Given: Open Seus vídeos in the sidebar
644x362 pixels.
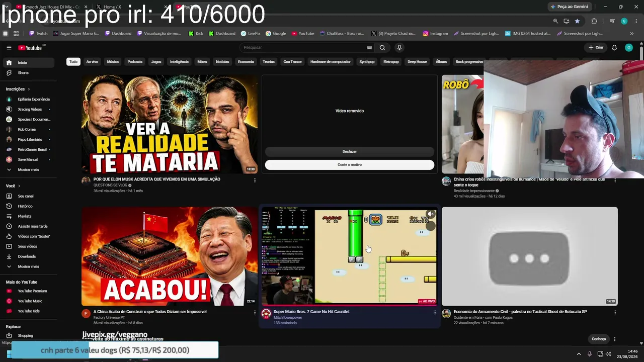Looking at the screenshot, I should point(28,246).
